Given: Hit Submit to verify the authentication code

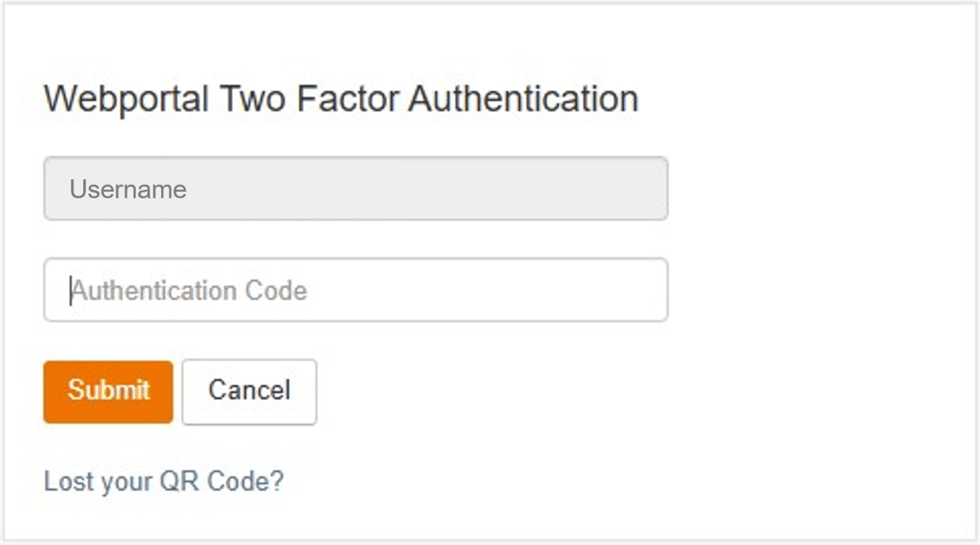Looking at the screenshot, I should (x=108, y=391).
